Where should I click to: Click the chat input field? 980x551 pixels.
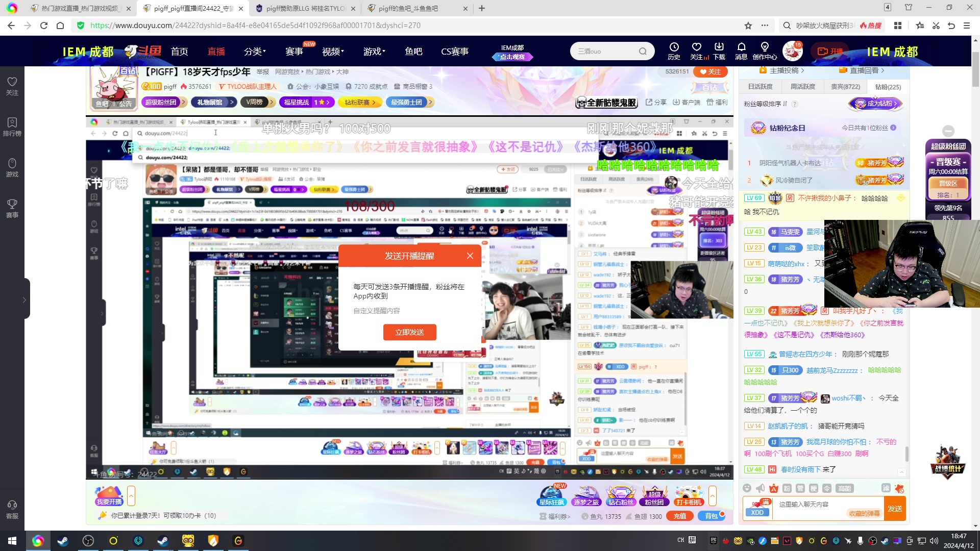point(812,504)
